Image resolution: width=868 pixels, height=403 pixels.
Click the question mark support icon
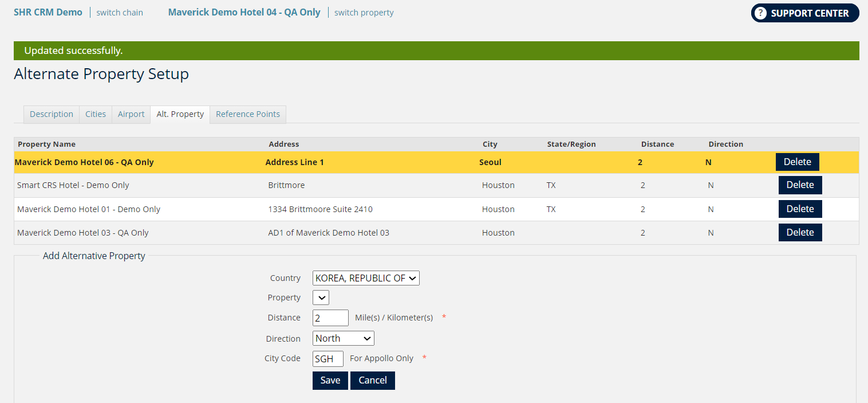pyautogui.click(x=760, y=13)
